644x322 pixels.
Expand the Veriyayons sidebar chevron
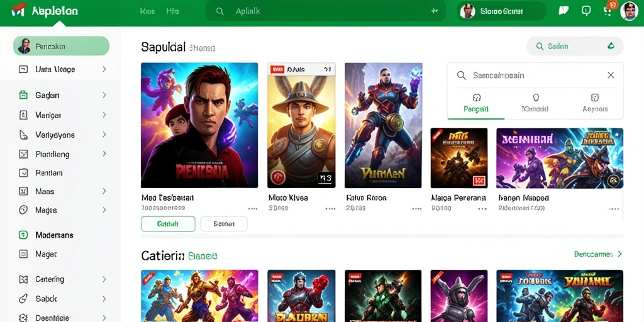click(104, 135)
